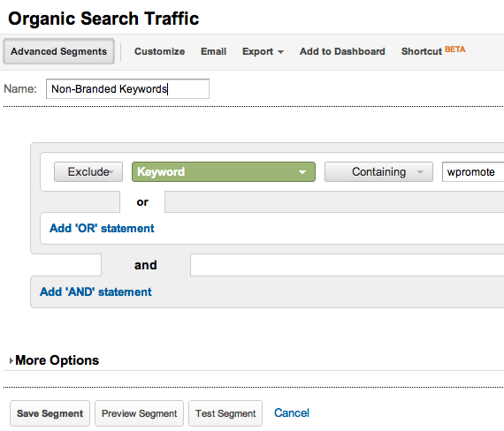504x431 pixels.
Task: Open the green Keyword dimension dropdown
Action: click(x=224, y=172)
